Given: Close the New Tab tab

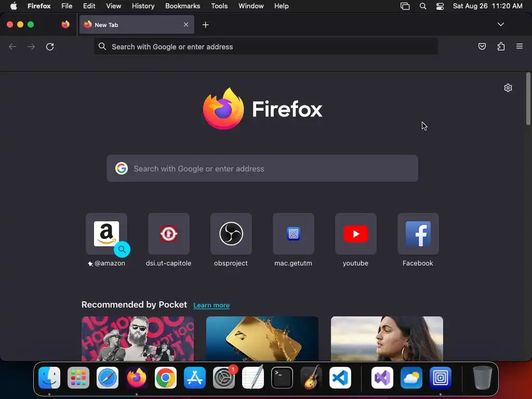Looking at the screenshot, I should (186, 24).
